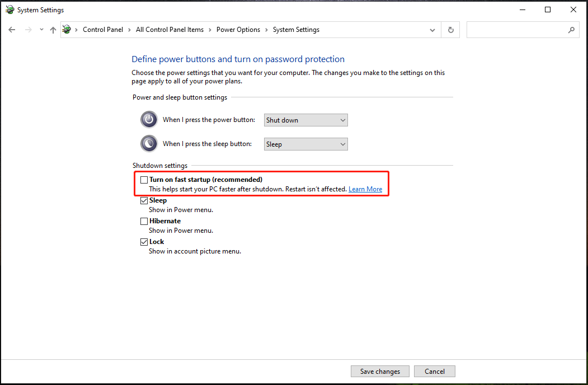Enable Turn on fast startup
Viewport: 588px width, 385px height.
click(x=144, y=180)
